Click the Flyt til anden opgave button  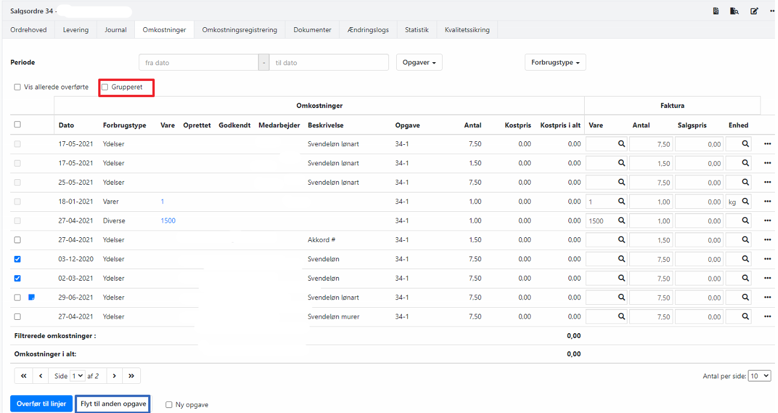point(113,404)
